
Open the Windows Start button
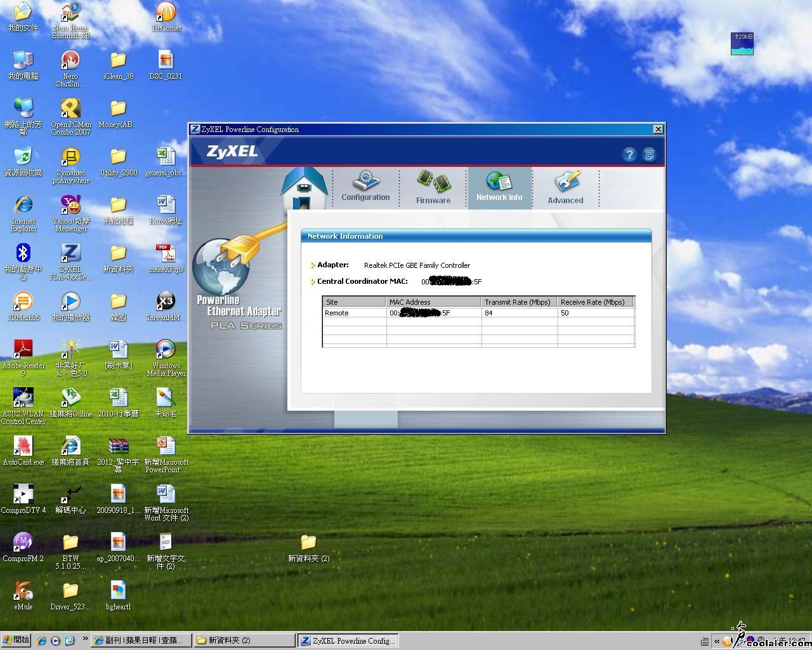pyautogui.click(x=16, y=640)
